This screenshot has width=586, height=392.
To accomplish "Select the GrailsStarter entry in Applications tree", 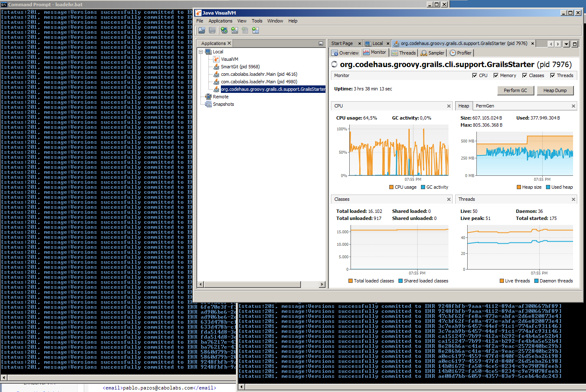I will pos(273,89).
